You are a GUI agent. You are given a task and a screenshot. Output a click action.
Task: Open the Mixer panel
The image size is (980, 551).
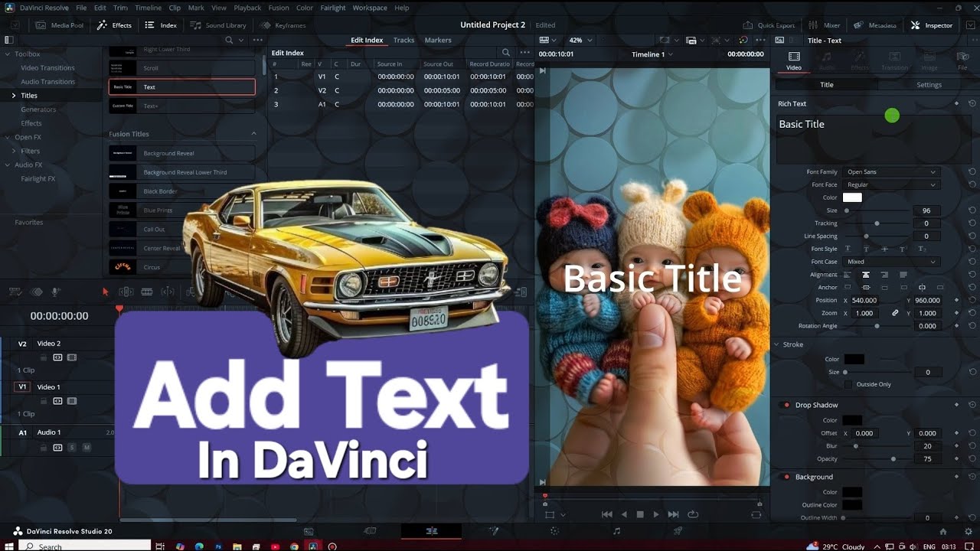(x=825, y=25)
